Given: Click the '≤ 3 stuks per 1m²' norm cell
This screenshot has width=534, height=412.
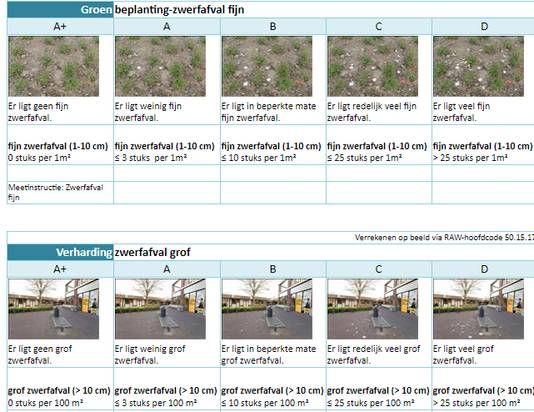Looking at the screenshot, I should (x=167, y=145).
